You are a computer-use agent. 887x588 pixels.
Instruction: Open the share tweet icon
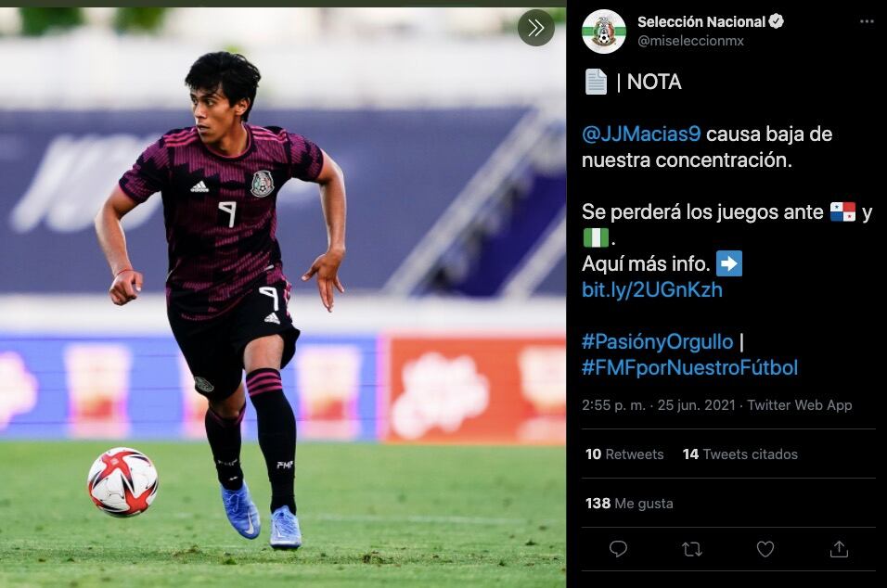pos(839,549)
